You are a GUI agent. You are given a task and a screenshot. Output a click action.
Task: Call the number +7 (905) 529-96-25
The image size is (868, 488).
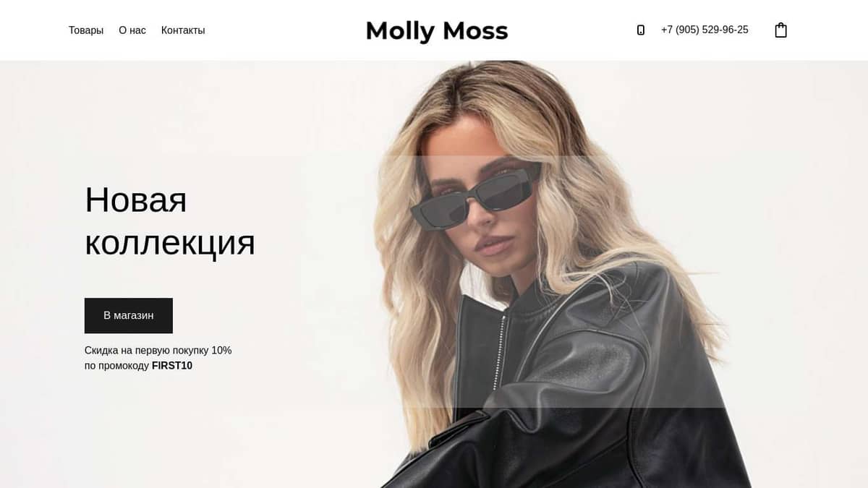pyautogui.click(x=705, y=30)
